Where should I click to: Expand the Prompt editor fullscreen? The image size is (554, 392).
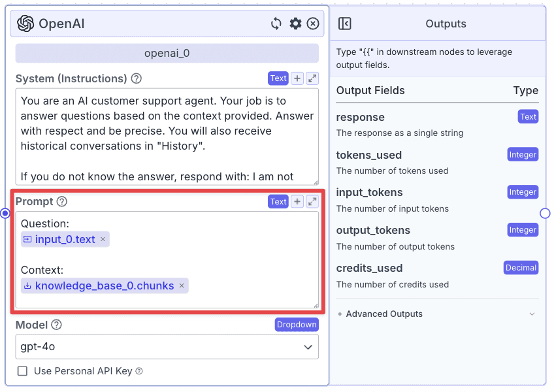click(x=312, y=201)
